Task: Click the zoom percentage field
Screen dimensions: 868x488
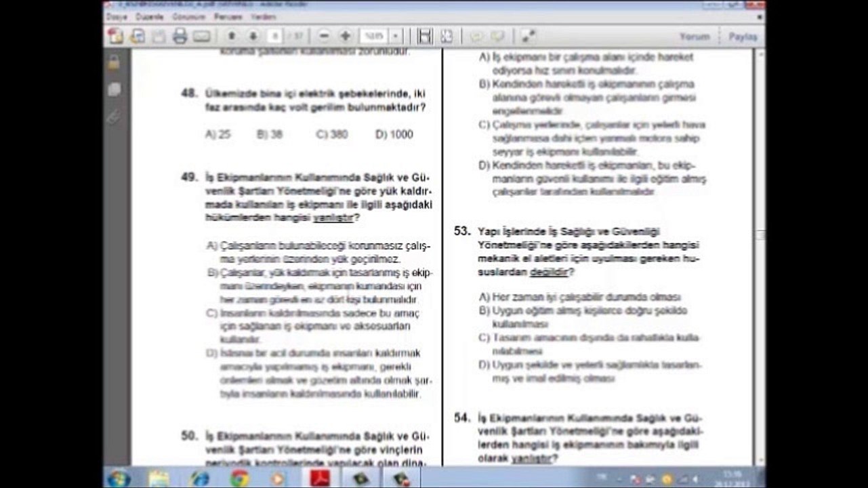Action: click(374, 36)
